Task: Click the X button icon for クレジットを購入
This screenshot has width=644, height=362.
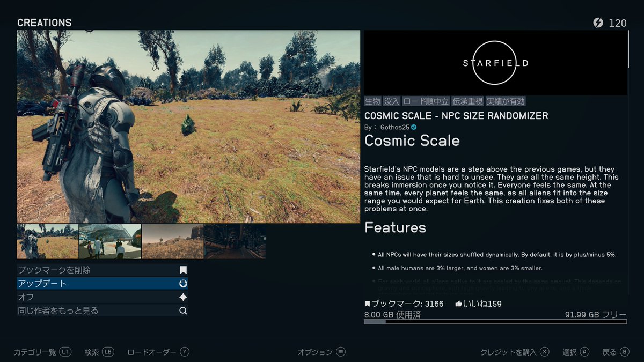Action: (x=545, y=352)
